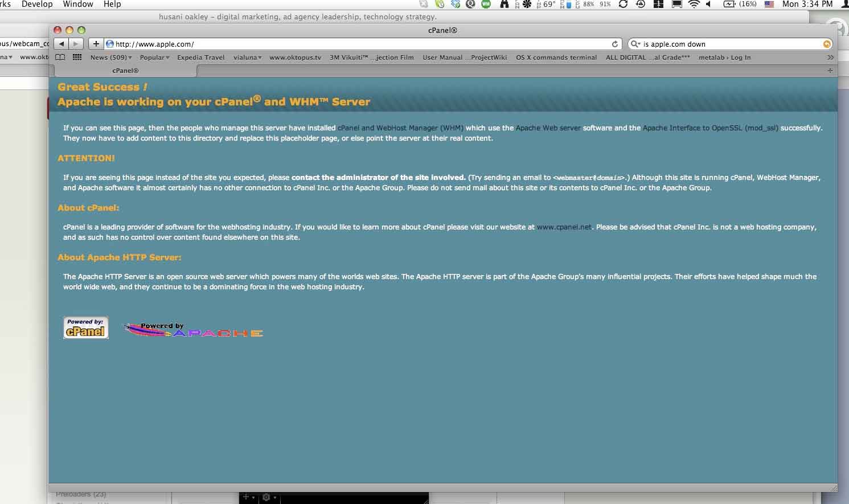Open the OS X commands terminal bookmark
This screenshot has width=849, height=504.
pyautogui.click(x=556, y=58)
